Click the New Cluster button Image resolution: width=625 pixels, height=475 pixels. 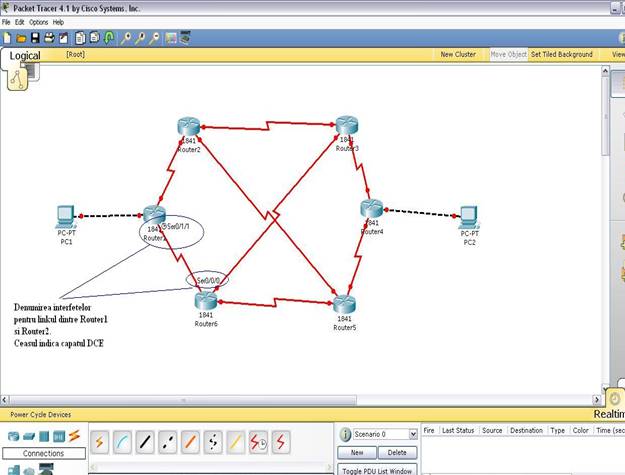tap(458, 54)
